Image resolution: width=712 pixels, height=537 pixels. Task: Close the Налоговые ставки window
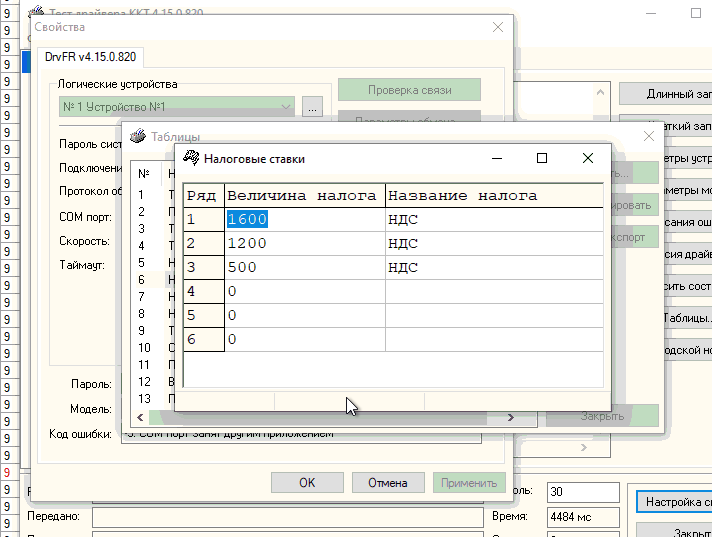588,158
